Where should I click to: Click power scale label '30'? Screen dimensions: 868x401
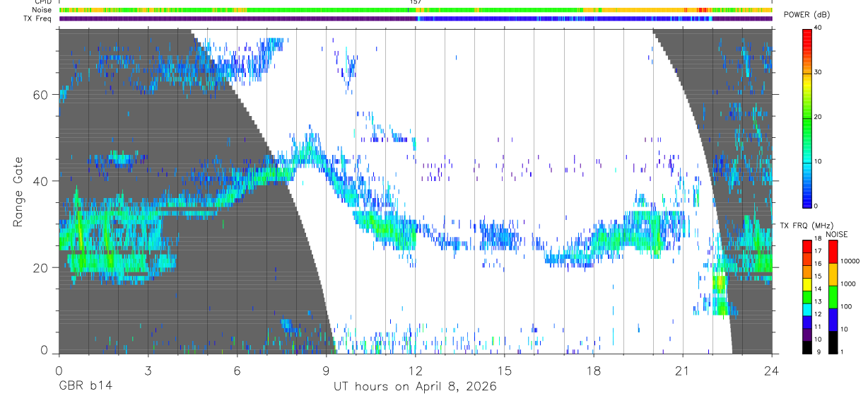(x=819, y=73)
